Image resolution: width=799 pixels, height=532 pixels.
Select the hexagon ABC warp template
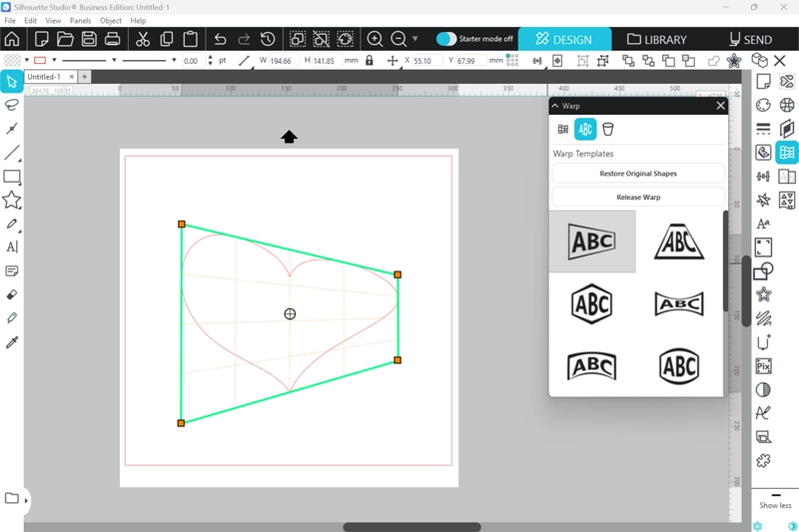591,302
